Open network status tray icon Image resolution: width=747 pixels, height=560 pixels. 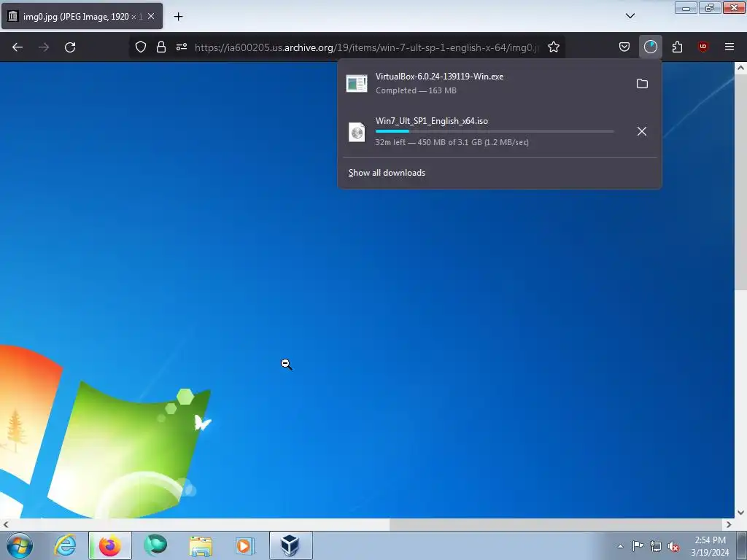[x=656, y=546]
